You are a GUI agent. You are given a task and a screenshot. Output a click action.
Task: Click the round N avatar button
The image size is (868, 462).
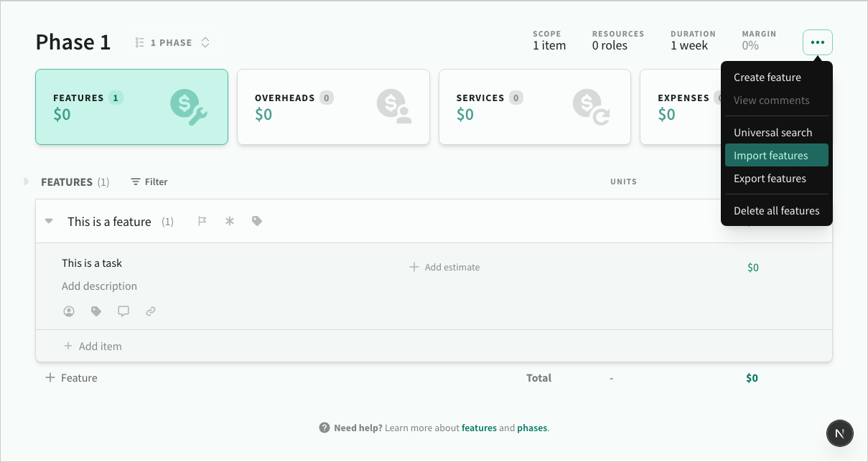coord(840,433)
